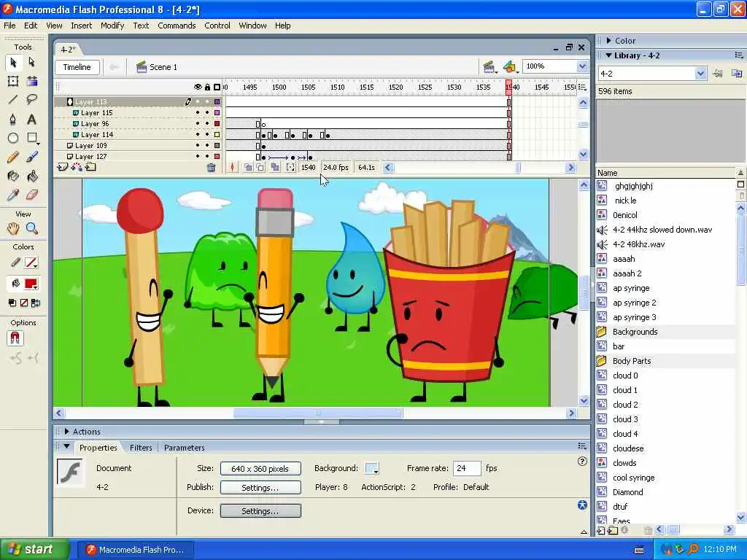The height and width of the screenshot is (560, 747).
Task: Select the Zoom magnifier tool
Action: (32, 228)
